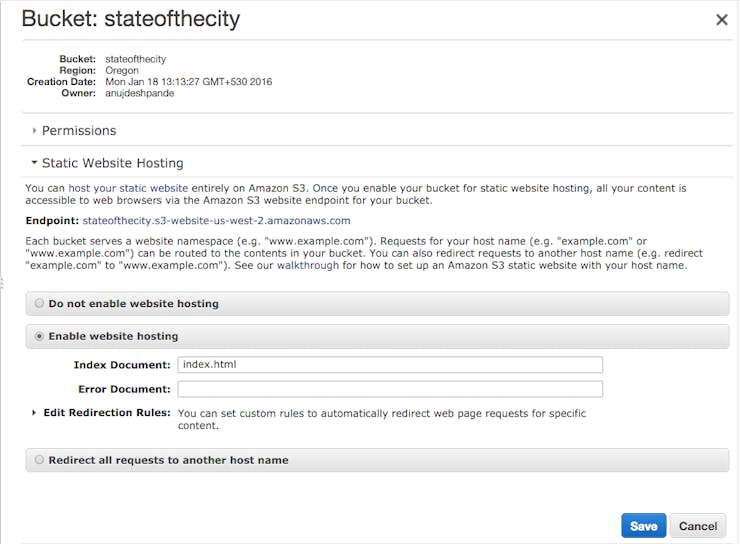Click the Enable website hosting label bar
The height and width of the screenshot is (544, 740).
pyautogui.click(x=377, y=336)
